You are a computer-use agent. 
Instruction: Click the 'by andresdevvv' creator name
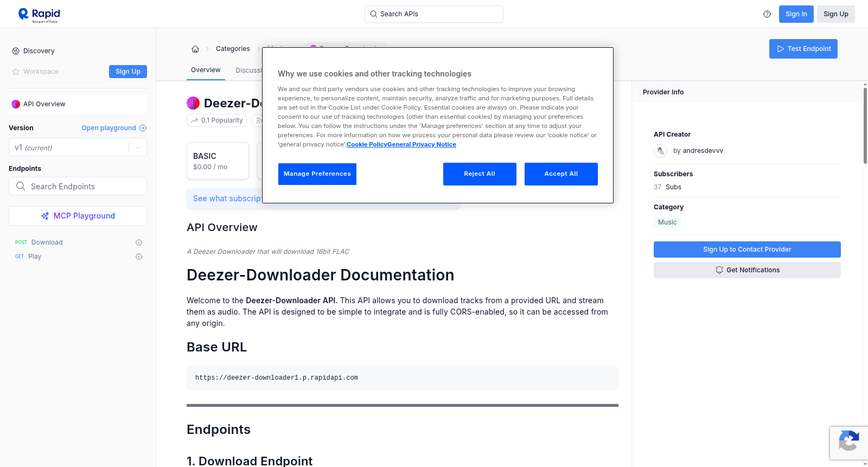698,151
